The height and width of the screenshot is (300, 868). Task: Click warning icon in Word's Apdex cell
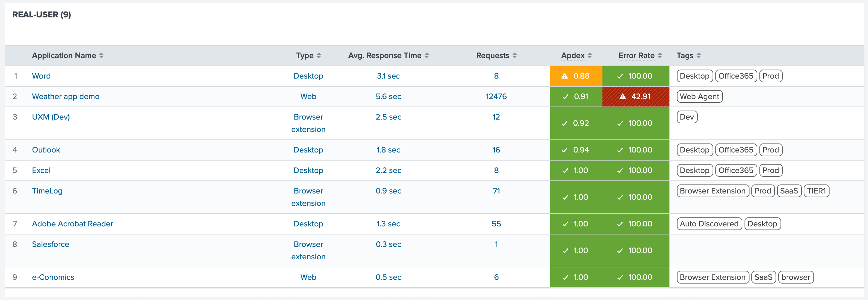pos(564,76)
